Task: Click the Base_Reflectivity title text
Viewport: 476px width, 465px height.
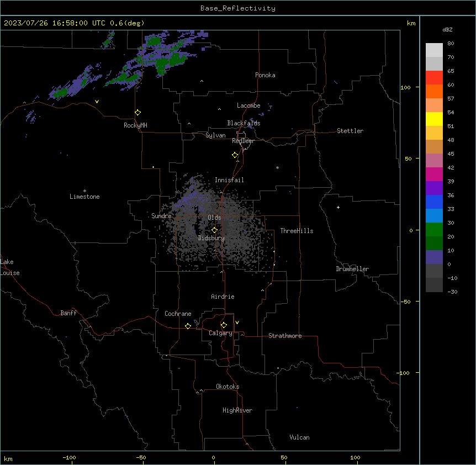Action: point(238,8)
